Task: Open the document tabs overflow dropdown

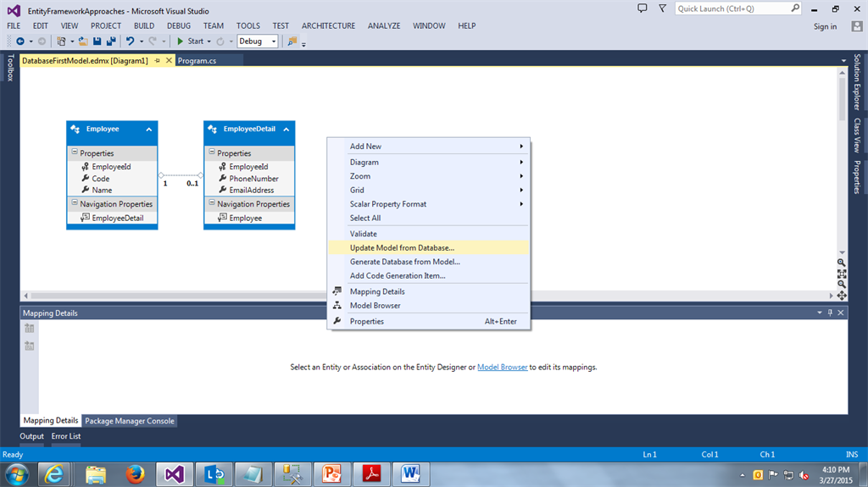Action: point(843,60)
